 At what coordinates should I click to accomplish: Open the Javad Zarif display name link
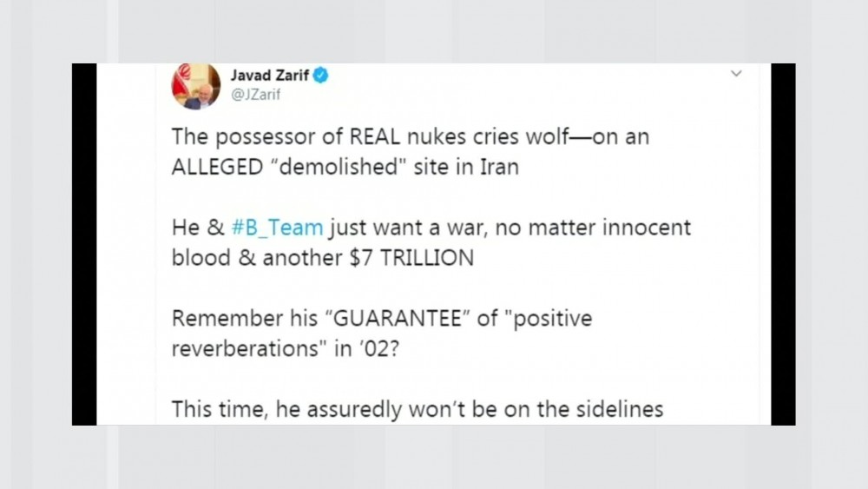pos(269,75)
